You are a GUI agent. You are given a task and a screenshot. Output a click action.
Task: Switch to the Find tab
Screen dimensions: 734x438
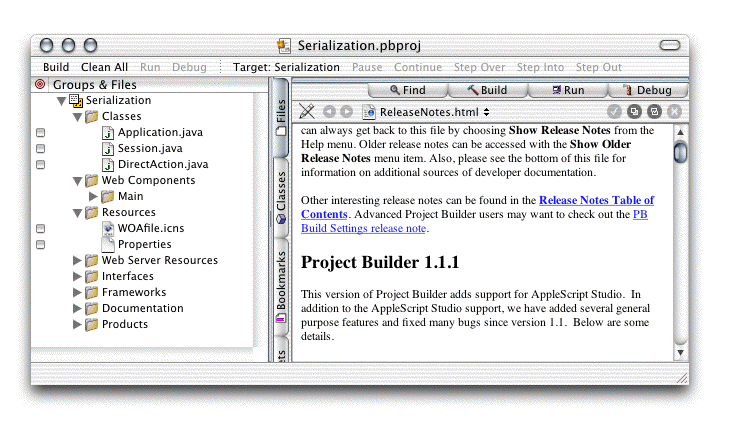pos(408,90)
